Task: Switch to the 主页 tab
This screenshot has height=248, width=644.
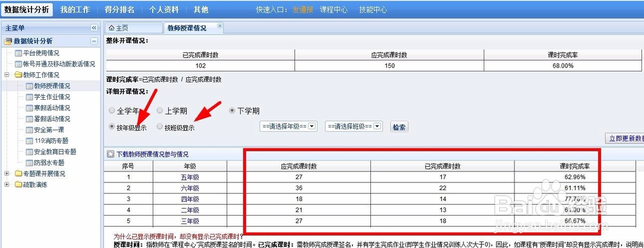Action: click(x=133, y=28)
